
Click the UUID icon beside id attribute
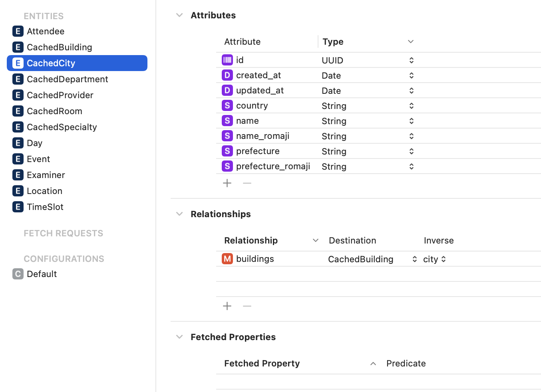227,60
